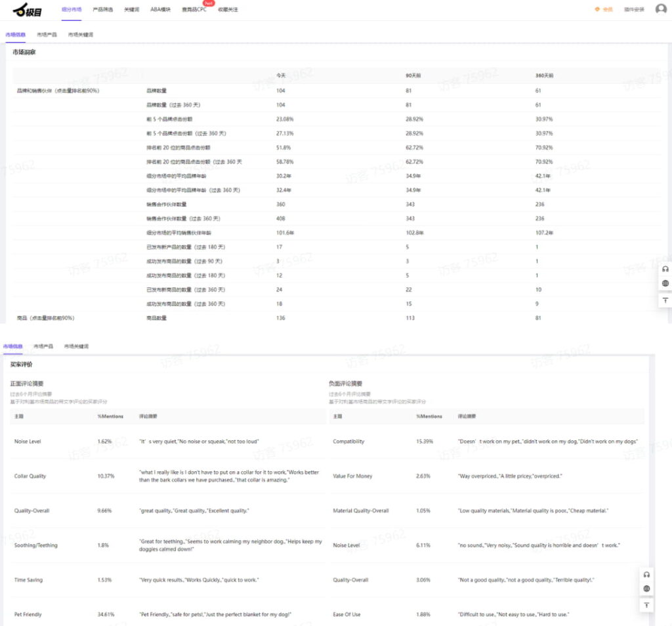Open headset support icon beside 市场洞察 table

tap(665, 269)
